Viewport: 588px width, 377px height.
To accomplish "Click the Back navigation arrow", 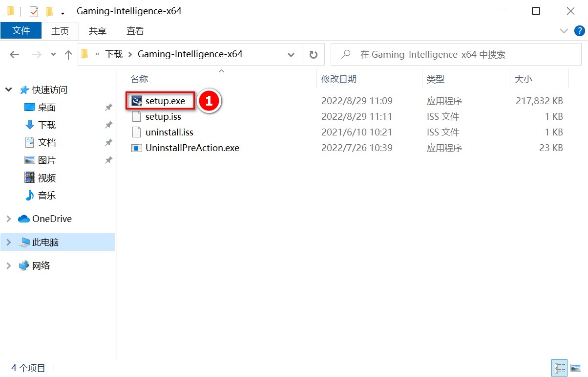I will pyautogui.click(x=15, y=55).
